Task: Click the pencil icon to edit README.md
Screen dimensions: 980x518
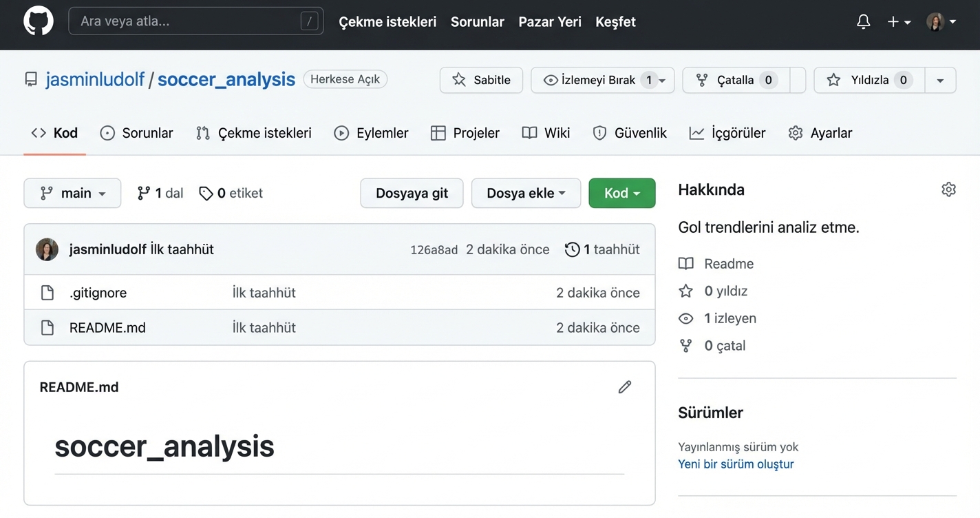Action: pyautogui.click(x=624, y=387)
